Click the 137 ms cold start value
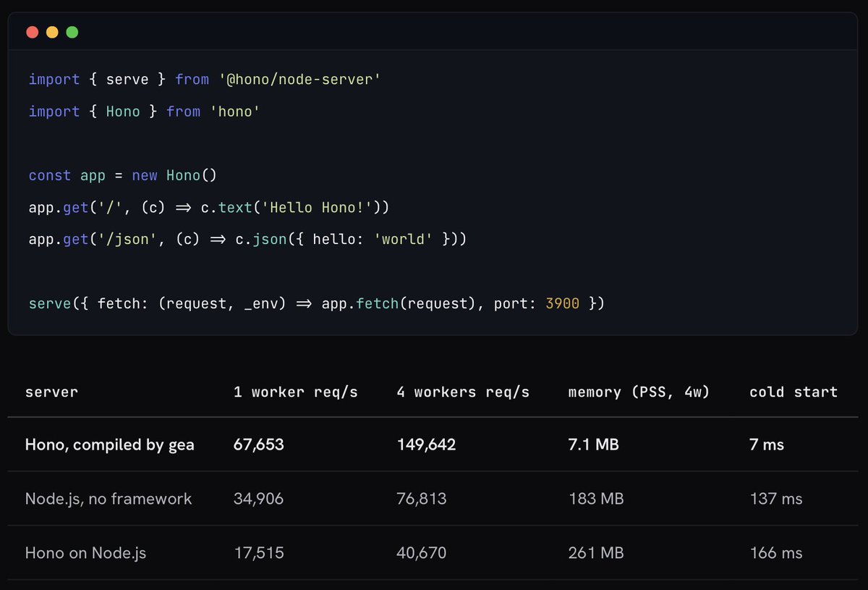Viewport: 868px width, 590px height. point(776,499)
